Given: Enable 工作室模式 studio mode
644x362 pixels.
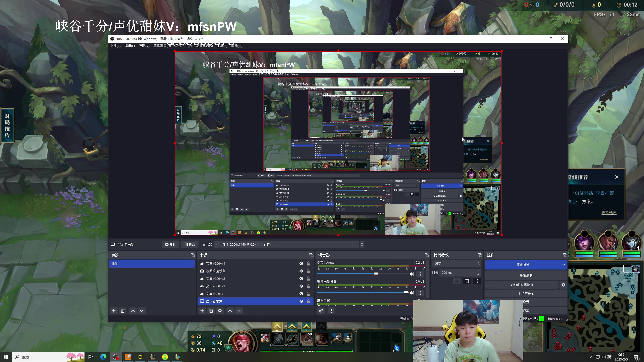Looking at the screenshot, I should [x=526, y=293].
